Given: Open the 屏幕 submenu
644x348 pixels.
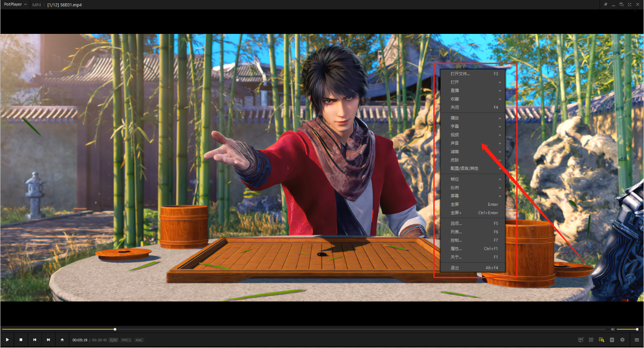Looking at the screenshot, I should (473, 196).
